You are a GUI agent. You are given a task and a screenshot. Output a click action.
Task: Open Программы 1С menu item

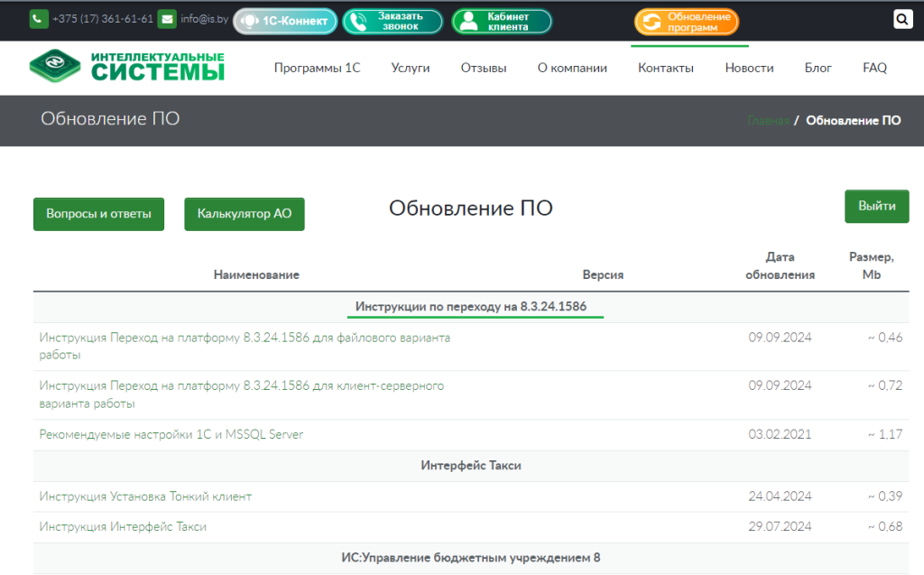[317, 68]
